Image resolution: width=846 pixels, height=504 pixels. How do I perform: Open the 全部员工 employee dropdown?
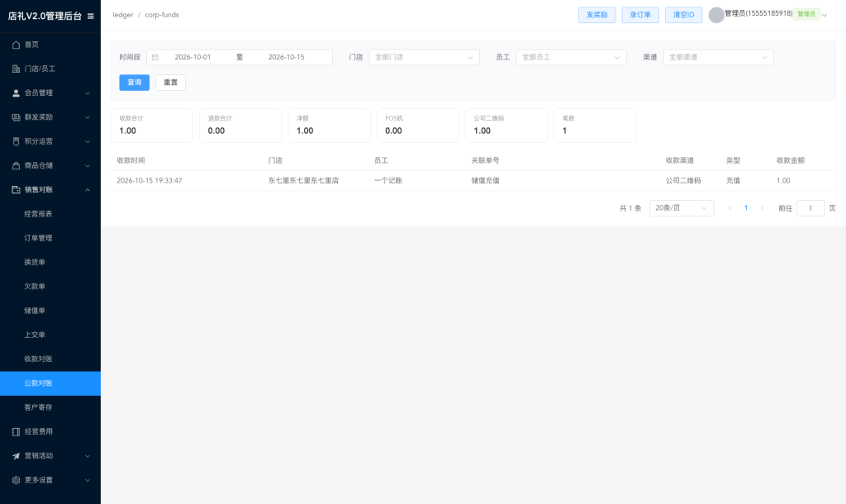coord(572,57)
